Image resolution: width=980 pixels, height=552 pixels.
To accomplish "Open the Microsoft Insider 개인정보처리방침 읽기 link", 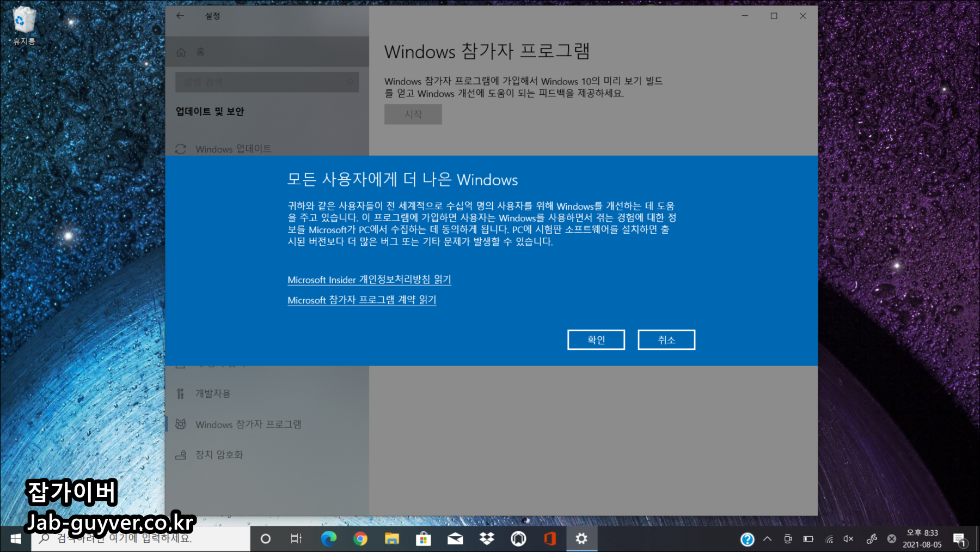I will pyautogui.click(x=369, y=280).
